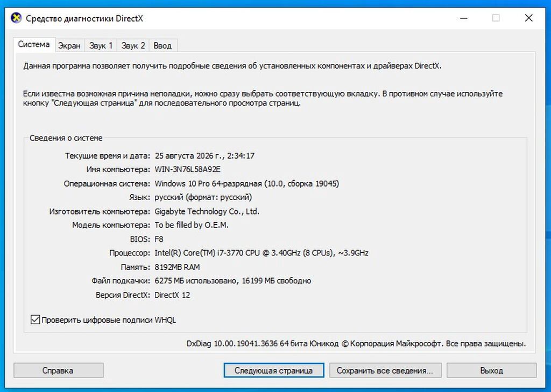Image resolution: width=551 pixels, height=392 pixels.
Task: Click the DxDiag 10.00.19041.3636 version text
Action: pyautogui.click(x=356, y=344)
